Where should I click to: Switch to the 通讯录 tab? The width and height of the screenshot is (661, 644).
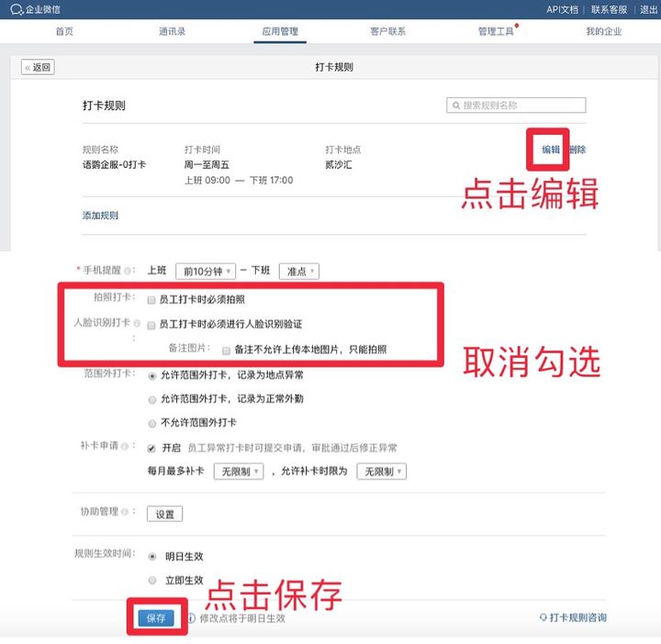(172, 31)
